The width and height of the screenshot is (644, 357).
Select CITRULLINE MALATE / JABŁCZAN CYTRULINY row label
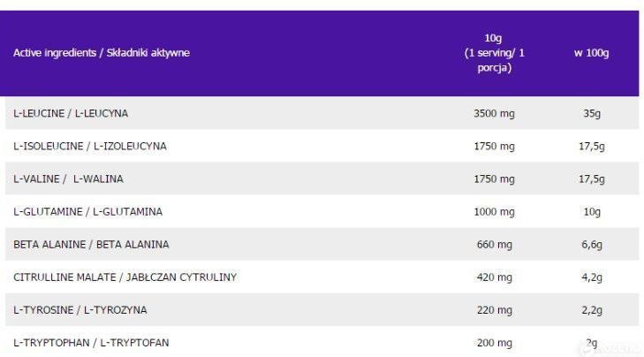125,277
